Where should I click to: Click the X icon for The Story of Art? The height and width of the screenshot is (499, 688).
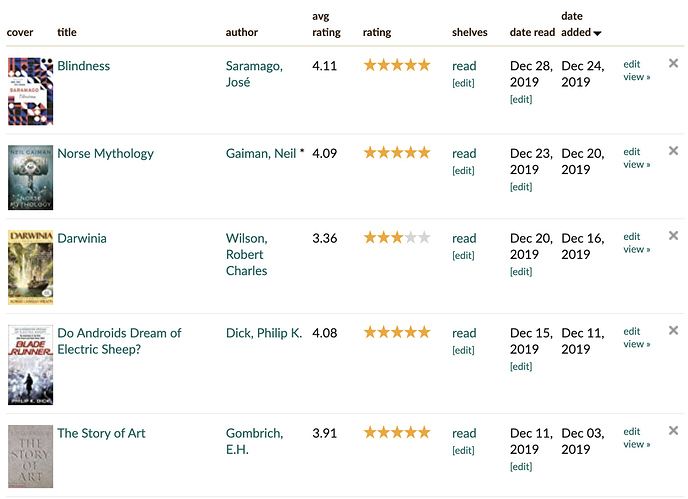pyautogui.click(x=673, y=431)
